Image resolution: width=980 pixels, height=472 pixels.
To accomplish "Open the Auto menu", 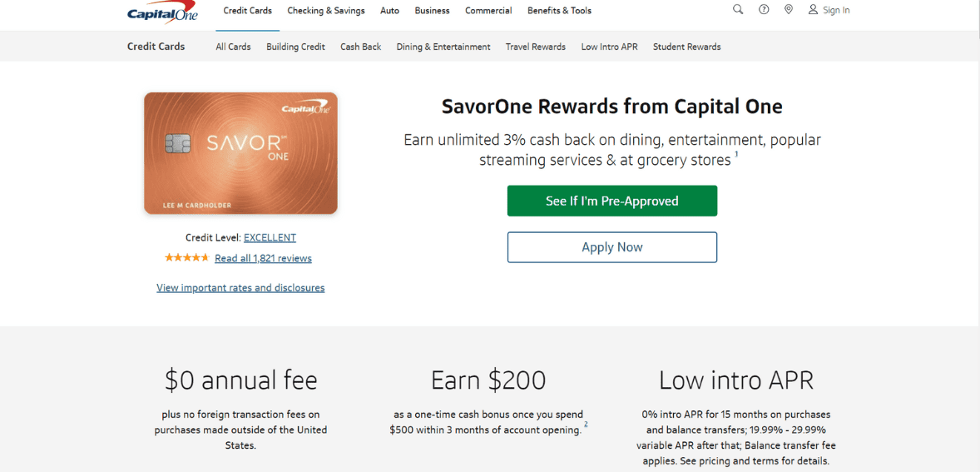I will coord(389,11).
